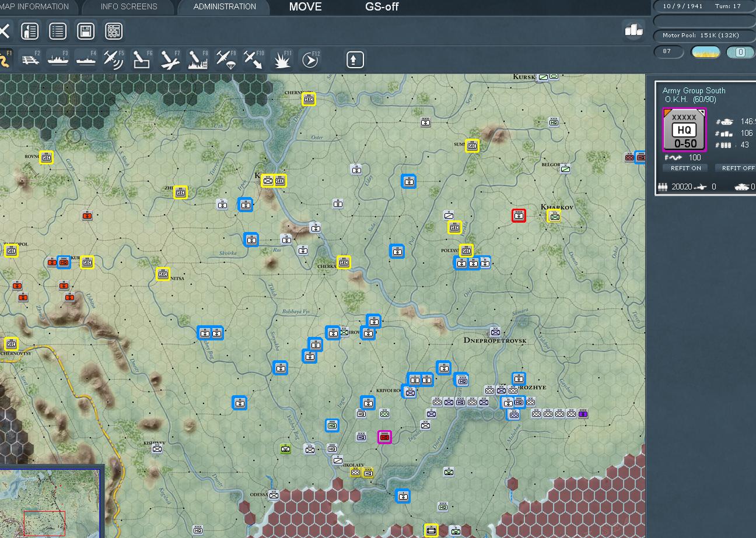Image resolution: width=756 pixels, height=538 pixels.
Task: Open the list report icon
Action: tap(58, 31)
